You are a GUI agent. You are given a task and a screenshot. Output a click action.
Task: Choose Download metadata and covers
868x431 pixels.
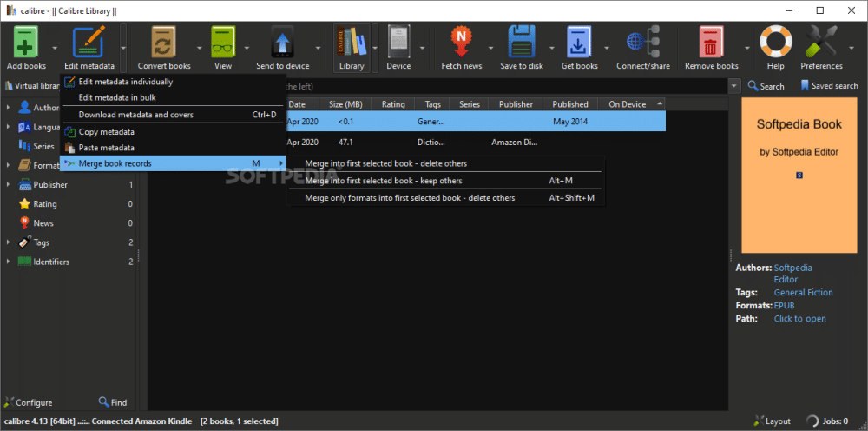[172, 115]
